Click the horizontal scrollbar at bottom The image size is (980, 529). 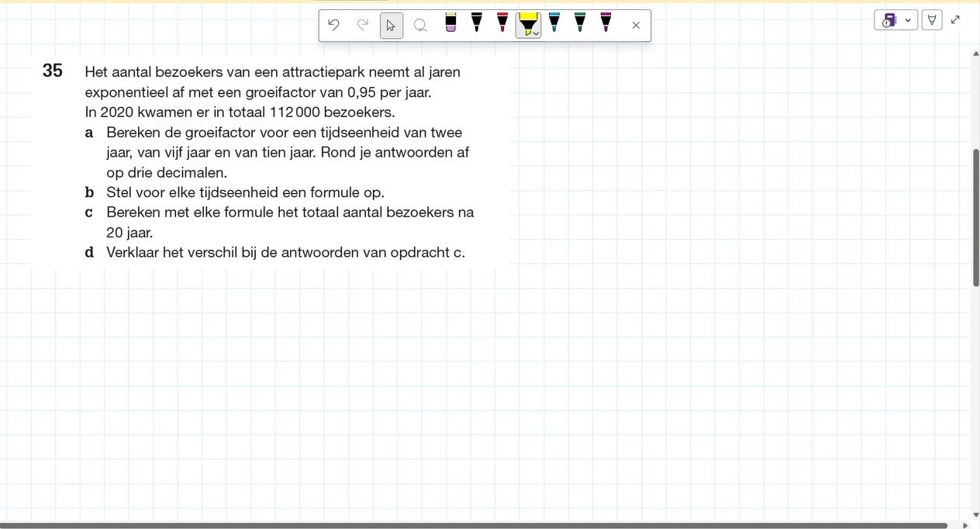tap(474, 525)
